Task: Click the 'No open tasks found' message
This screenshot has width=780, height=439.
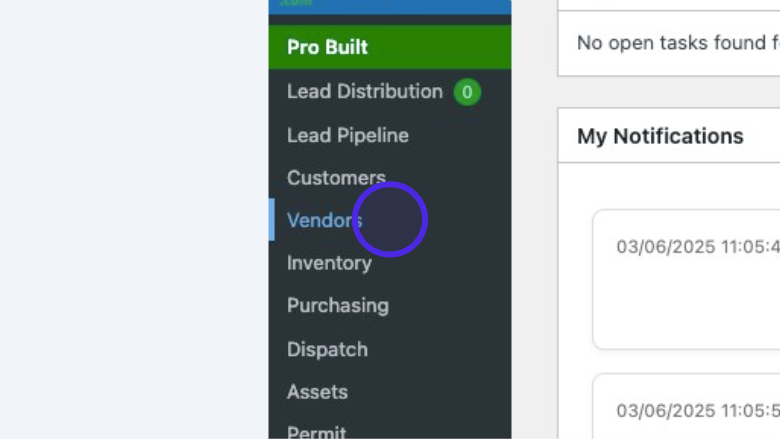Action: 679,43
